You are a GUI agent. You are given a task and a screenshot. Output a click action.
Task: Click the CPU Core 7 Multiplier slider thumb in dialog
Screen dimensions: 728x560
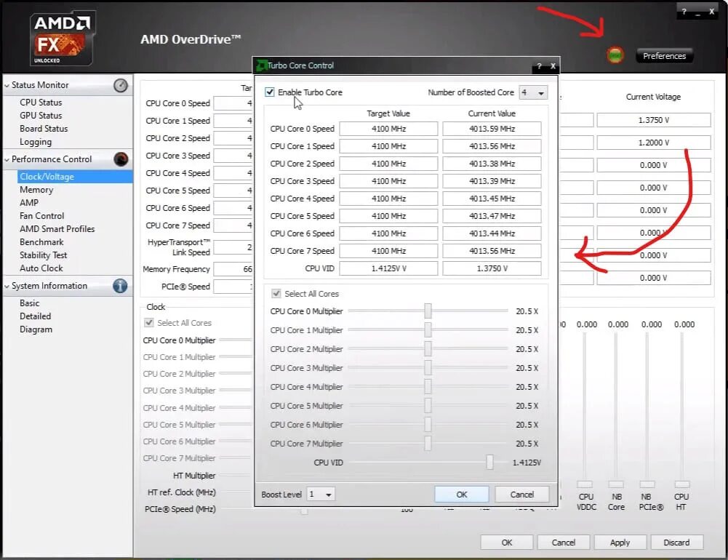428,444
